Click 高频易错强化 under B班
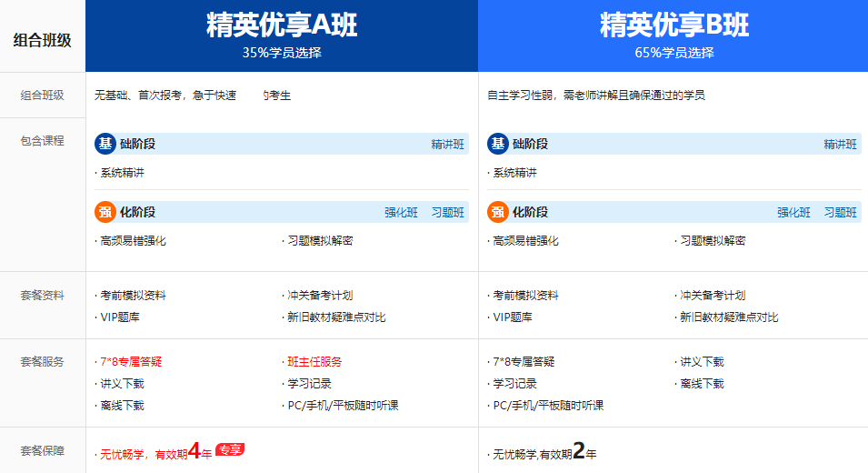Viewport: 868px width, 473px height. coord(525,241)
